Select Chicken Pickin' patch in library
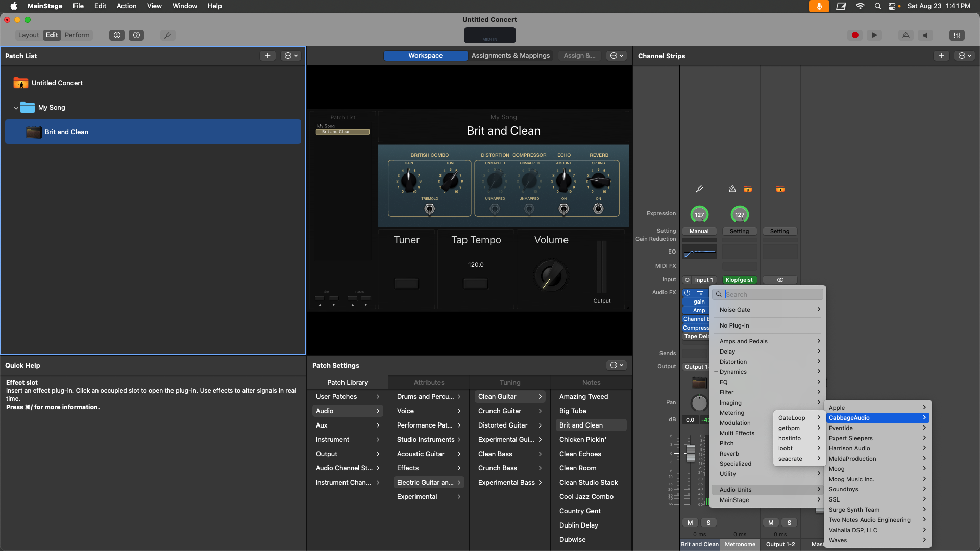Viewport: 980px width, 551px height. pos(591,439)
